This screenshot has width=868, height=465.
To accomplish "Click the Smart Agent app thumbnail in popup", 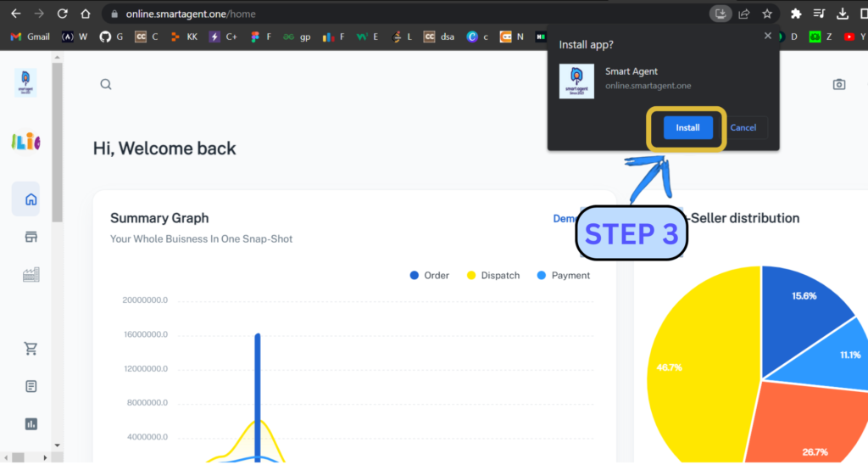I will [x=576, y=81].
